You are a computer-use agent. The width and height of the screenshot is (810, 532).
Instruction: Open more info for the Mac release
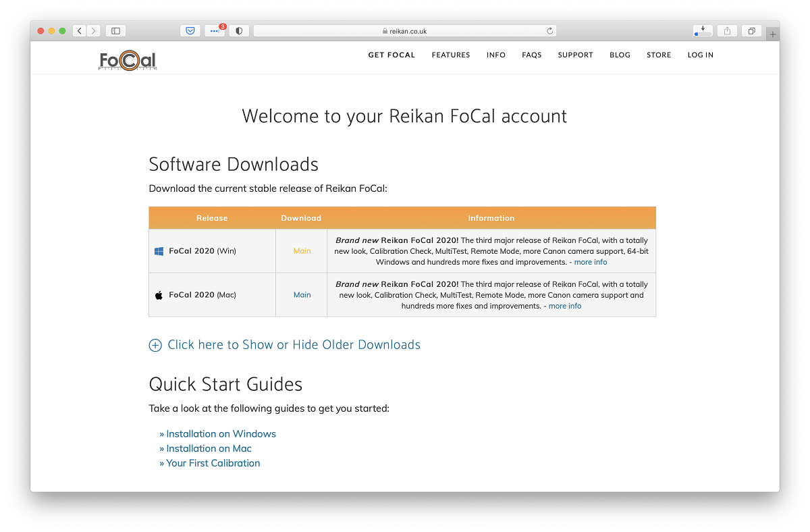click(x=565, y=306)
